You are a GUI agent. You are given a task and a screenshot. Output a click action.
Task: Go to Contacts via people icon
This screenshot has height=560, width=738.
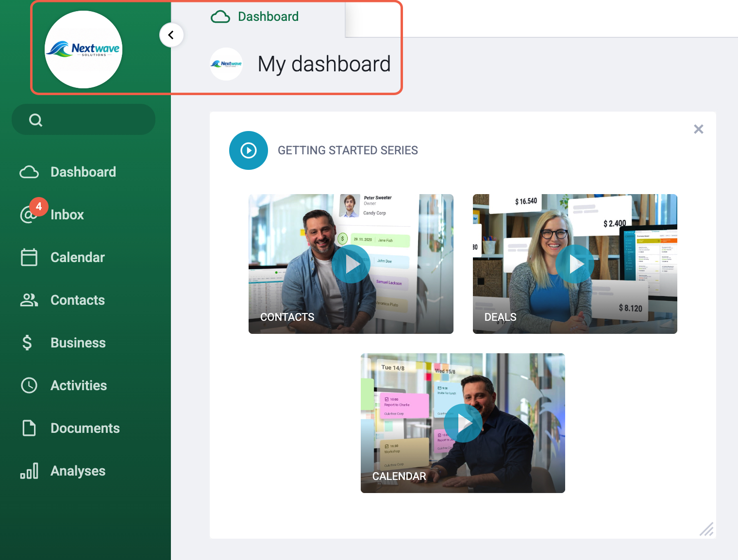[29, 300]
